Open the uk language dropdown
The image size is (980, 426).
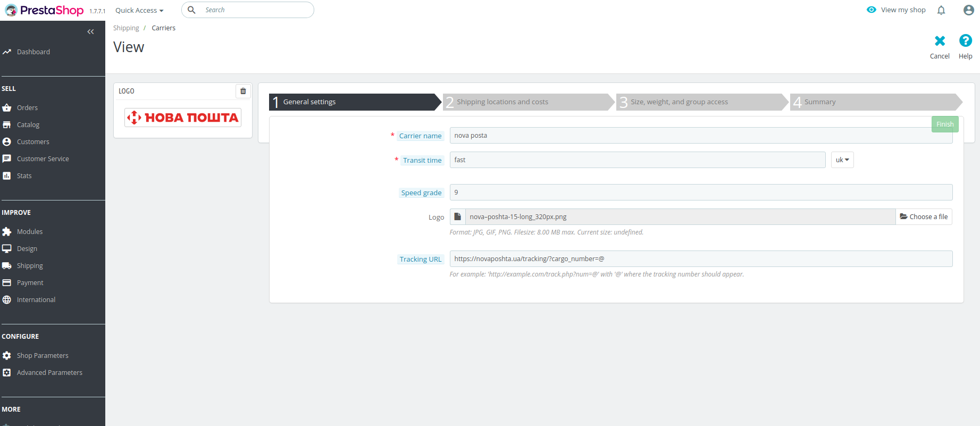click(x=842, y=160)
